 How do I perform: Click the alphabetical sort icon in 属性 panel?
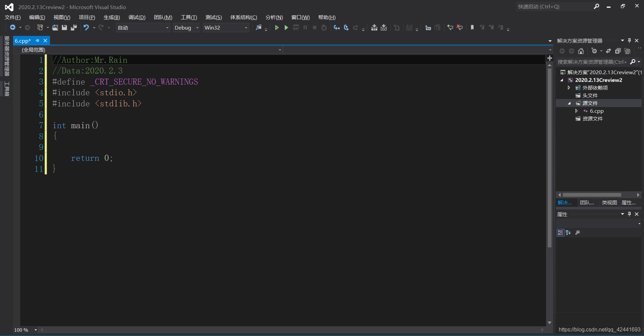pos(568,233)
